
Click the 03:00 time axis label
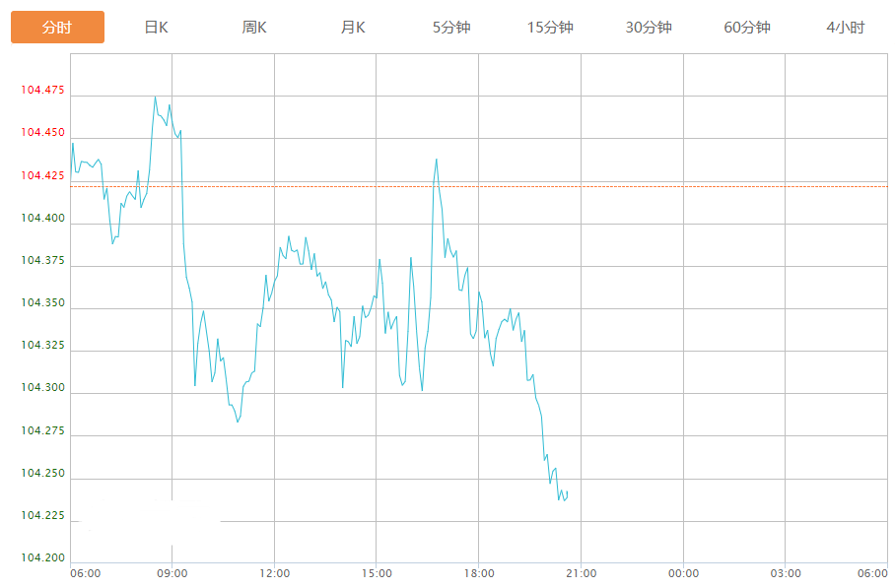785,573
